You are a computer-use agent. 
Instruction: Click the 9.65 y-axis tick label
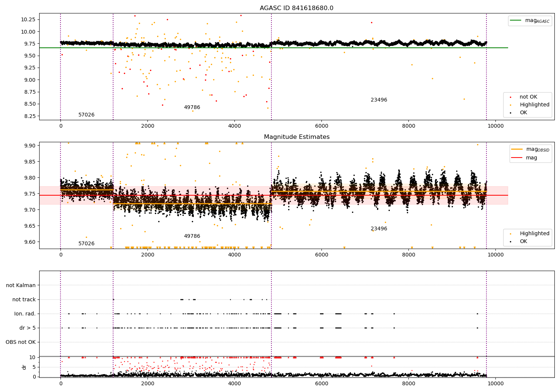[x=30, y=226]
